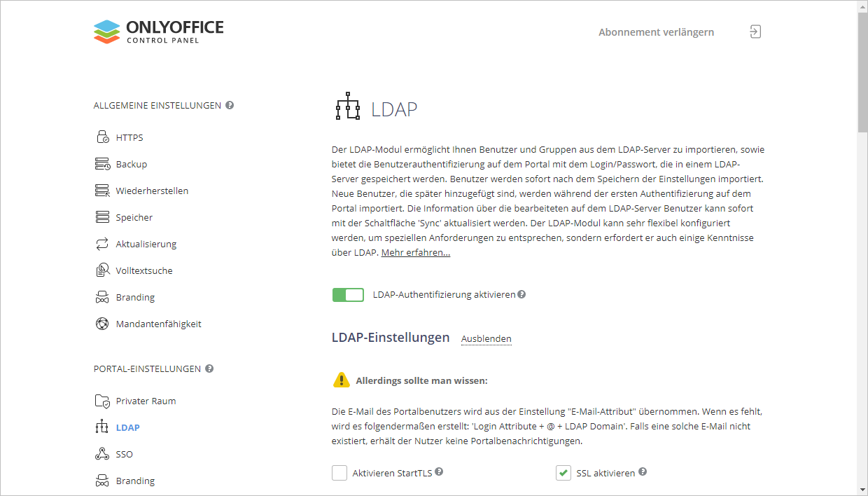The height and width of the screenshot is (496, 868).
Task: Click the scrollbar up arrow
Action: (x=862, y=6)
